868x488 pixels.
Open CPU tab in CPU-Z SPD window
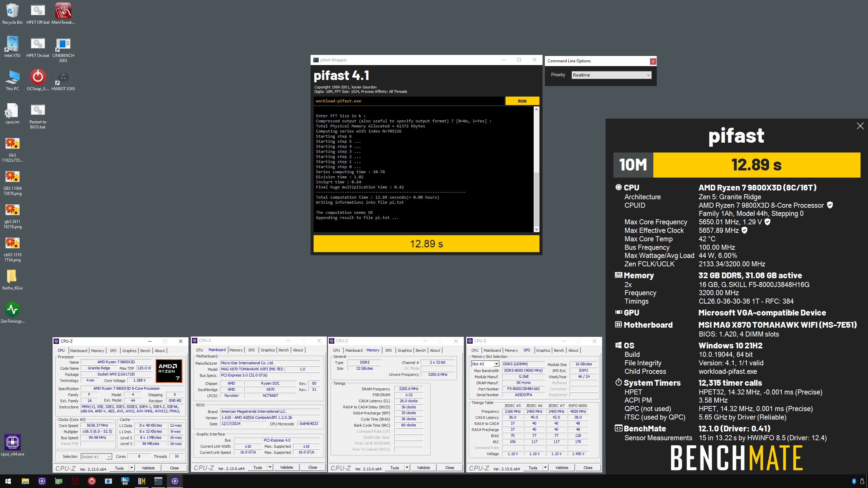click(475, 350)
